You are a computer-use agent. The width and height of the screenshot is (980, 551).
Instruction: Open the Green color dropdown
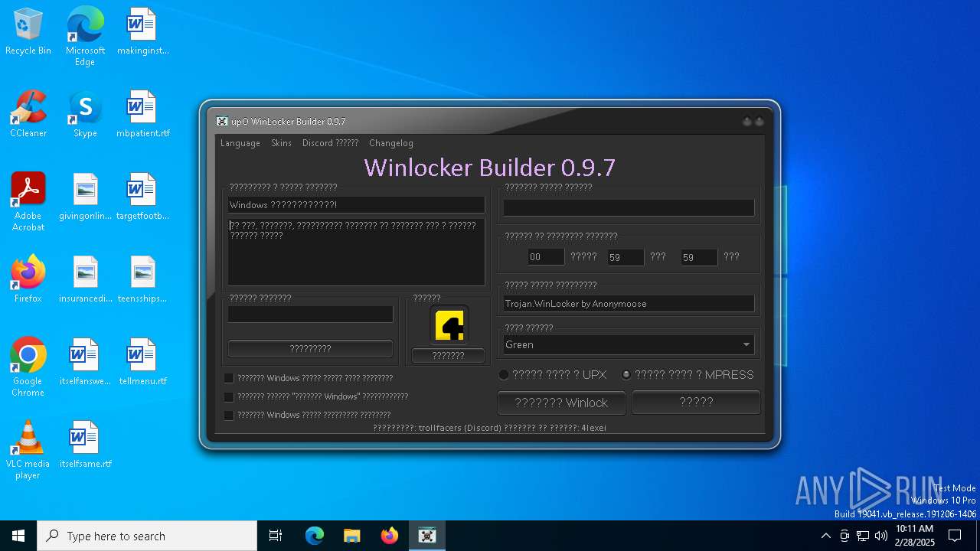pyautogui.click(x=629, y=344)
